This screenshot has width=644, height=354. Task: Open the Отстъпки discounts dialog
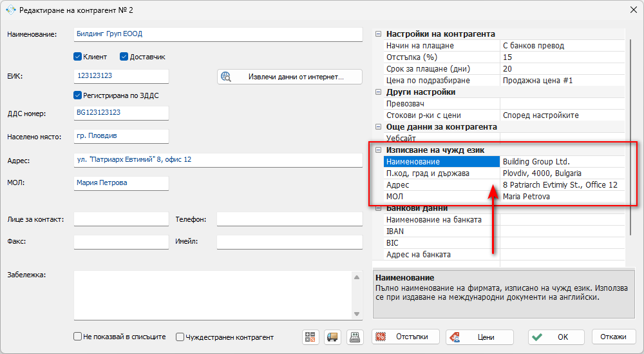405,337
